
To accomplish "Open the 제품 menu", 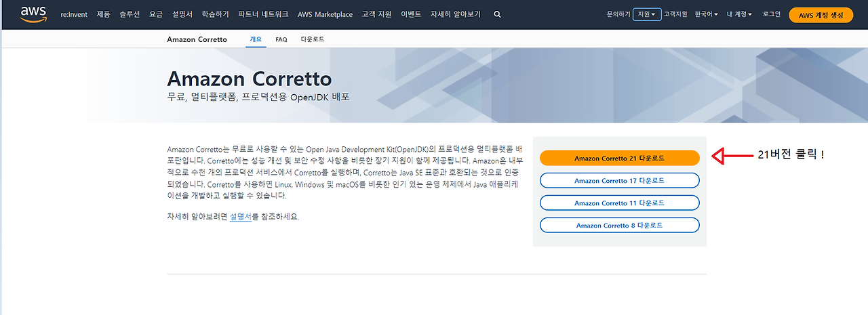I will coord(103,14).
